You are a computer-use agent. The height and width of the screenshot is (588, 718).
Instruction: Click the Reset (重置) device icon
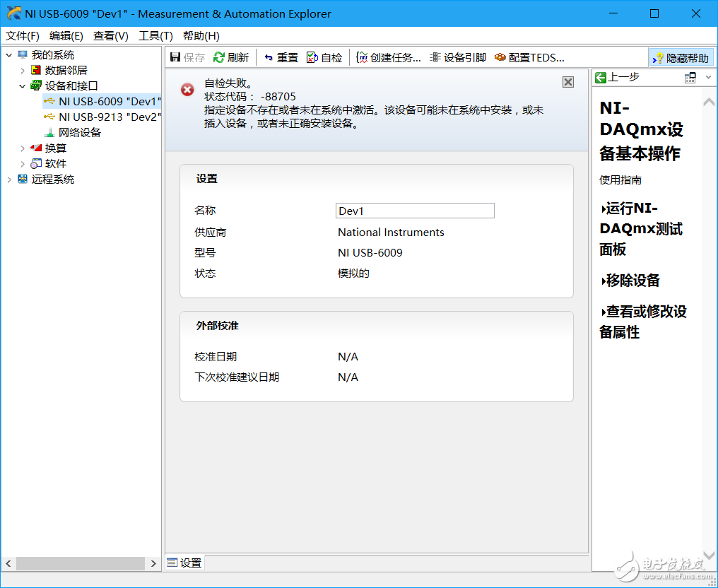[x=269, y=57]
